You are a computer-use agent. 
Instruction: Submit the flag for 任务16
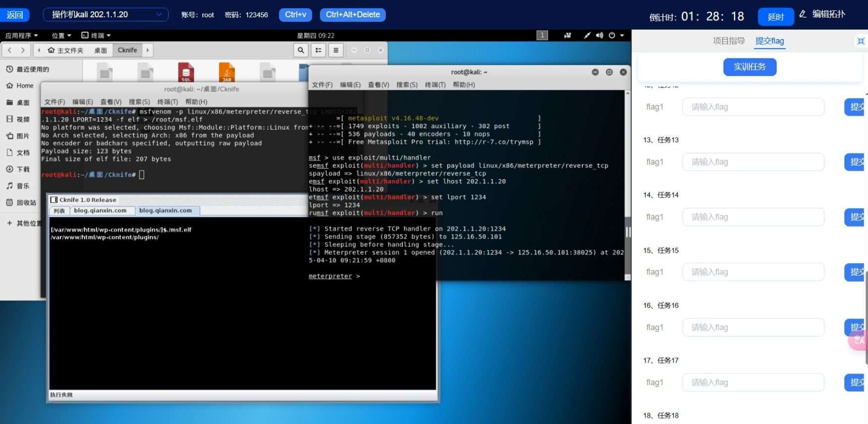pyautogui.click(x=855, y=327)
